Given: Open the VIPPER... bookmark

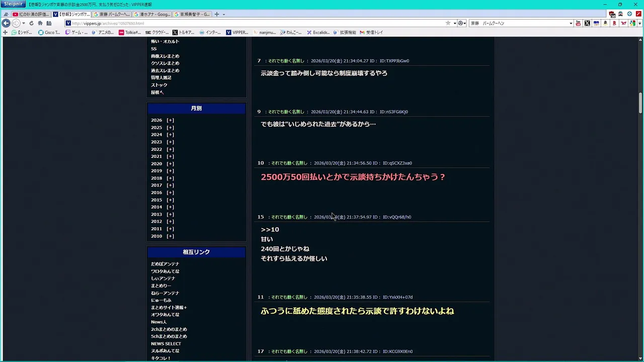Looking at the screenshot, I should pyautogui.click(x=237, y=32).
